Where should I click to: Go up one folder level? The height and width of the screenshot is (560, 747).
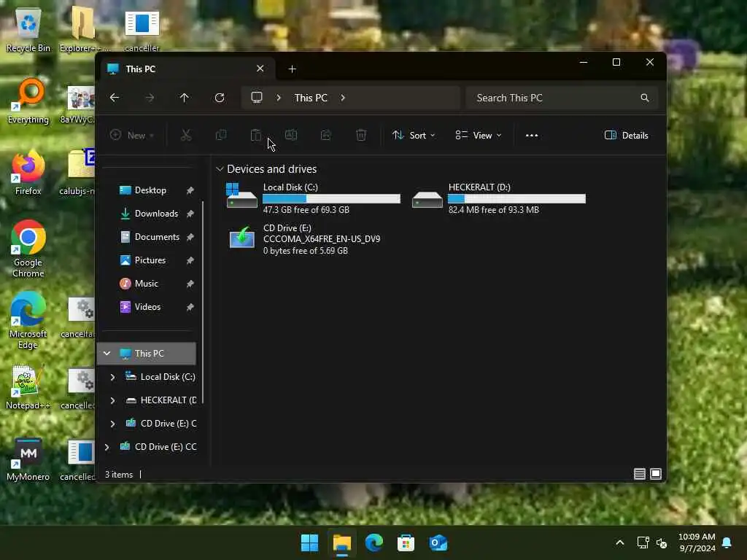[x=185, y=98]
